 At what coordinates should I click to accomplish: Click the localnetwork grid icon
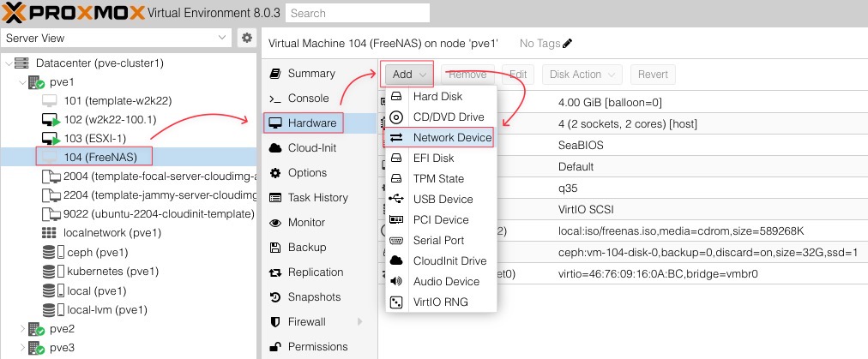tap(49, 233)
